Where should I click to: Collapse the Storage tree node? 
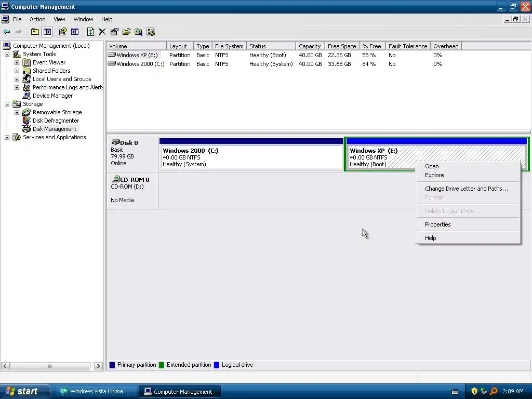click(x=7, y=104)
